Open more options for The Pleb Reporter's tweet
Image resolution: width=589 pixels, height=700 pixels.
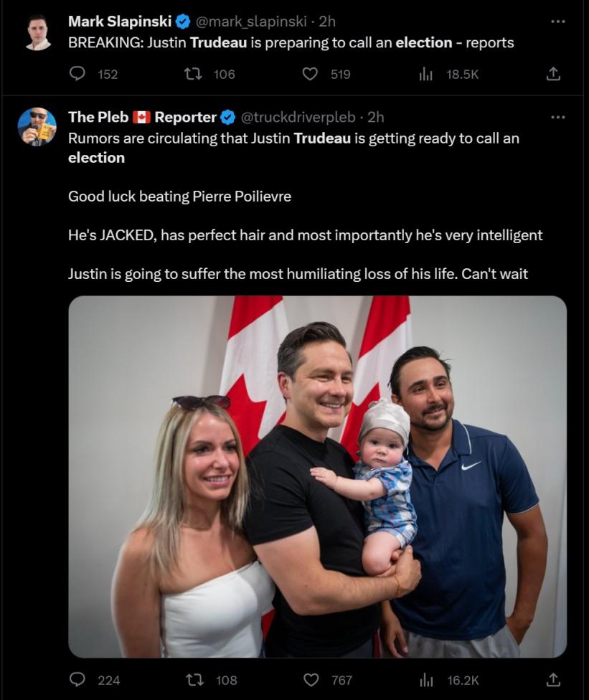coord(557,117)
